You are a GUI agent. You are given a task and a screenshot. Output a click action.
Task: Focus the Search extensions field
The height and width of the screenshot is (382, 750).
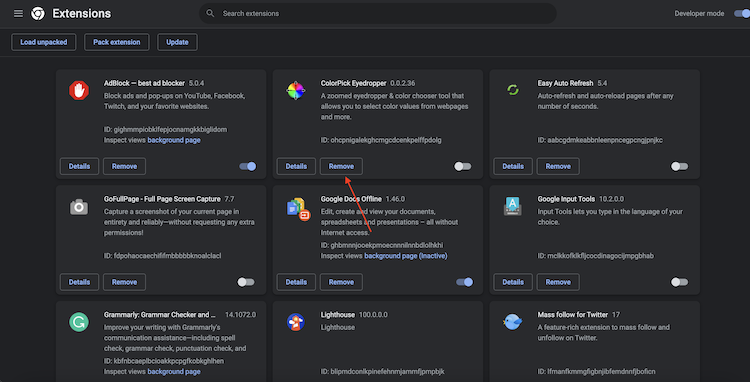[378, 13]
